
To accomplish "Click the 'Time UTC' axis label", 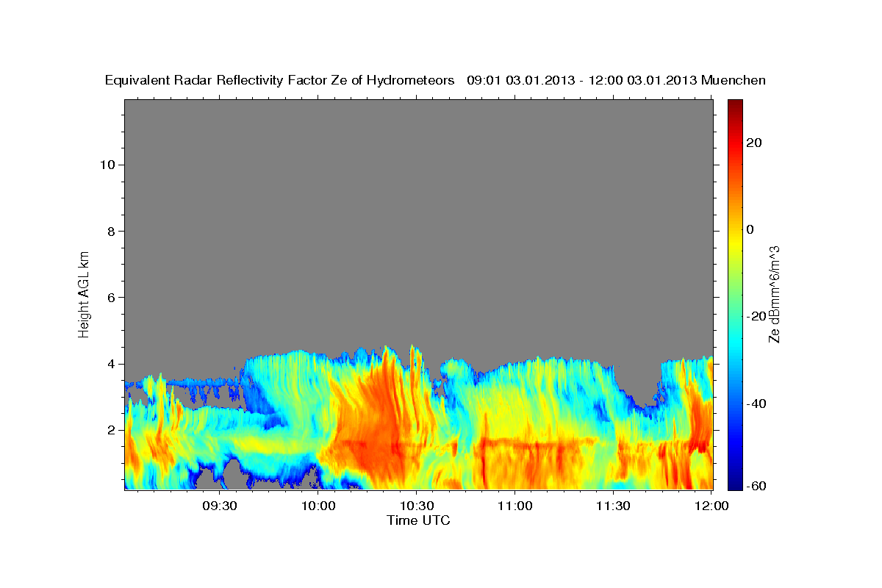I will pyautogui.click(x=418, y=520).
